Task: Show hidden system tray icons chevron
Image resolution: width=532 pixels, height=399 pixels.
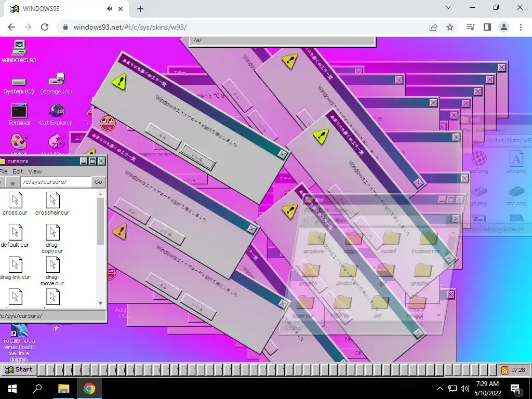Action: tap(440, 389)
